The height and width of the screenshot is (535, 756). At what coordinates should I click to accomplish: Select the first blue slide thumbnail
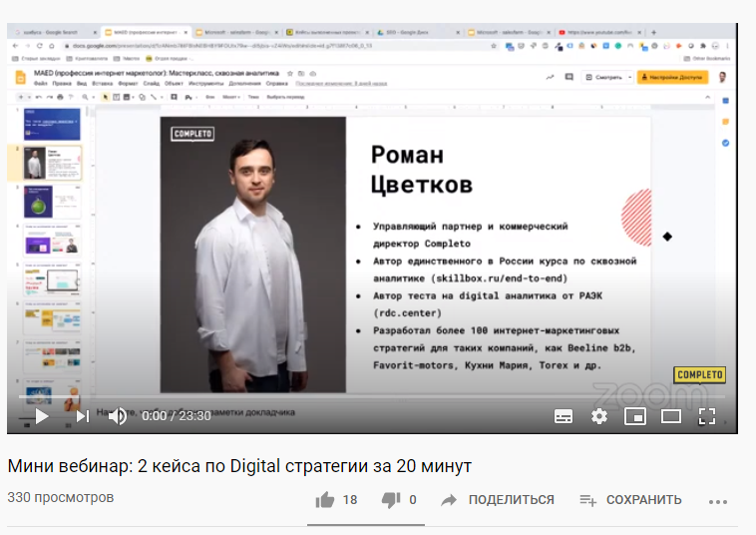click(52, 124)
